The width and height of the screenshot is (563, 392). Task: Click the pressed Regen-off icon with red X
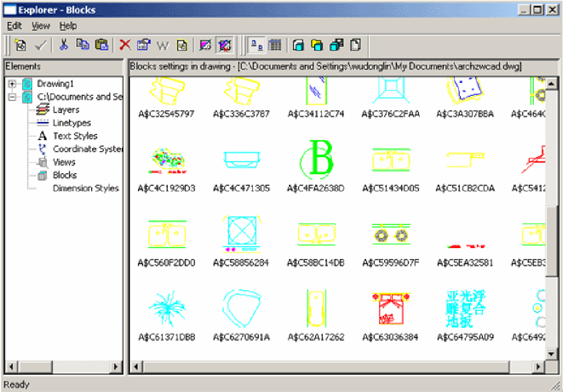pos(225,46)
